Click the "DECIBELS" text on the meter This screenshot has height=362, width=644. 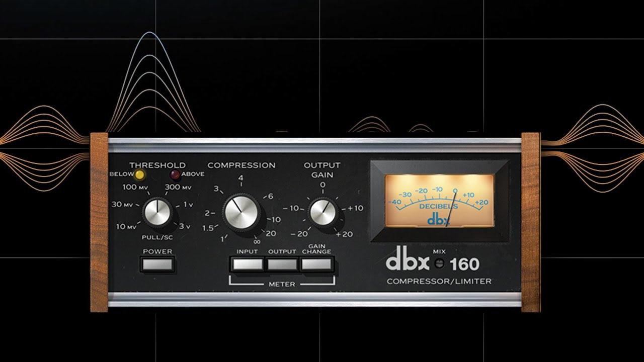[440, 207]
